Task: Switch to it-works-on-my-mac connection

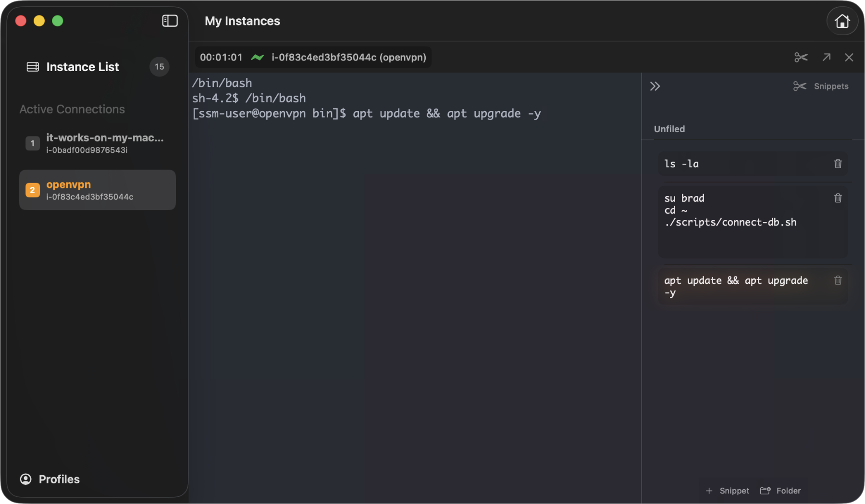Action: [x=98, y=143]
